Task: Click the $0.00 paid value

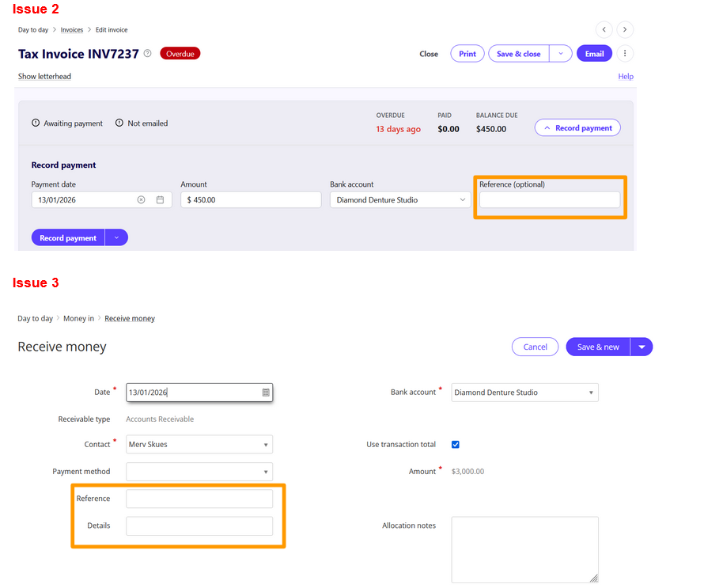Action: pyautogui.click(x=449, y=129)
